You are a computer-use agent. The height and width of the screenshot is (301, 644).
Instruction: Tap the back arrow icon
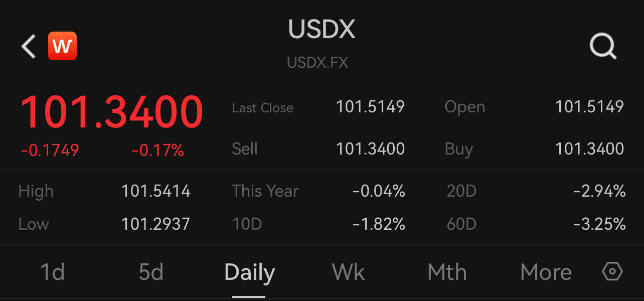click(29, 46)
